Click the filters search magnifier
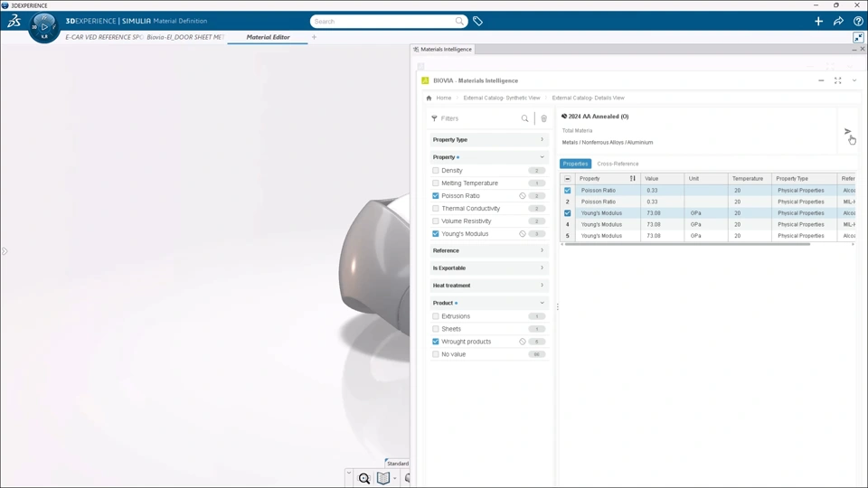The height and width of the screenshot is (488, 868). point(524,118)
